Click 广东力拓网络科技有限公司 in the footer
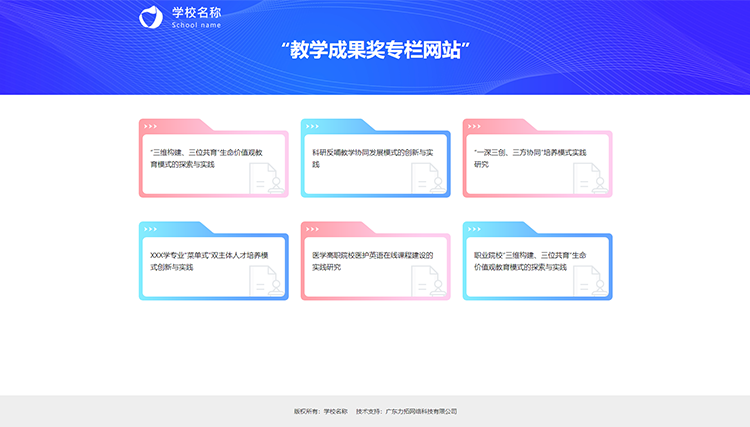This screenshot has height=427, width=750. point(420,411)
